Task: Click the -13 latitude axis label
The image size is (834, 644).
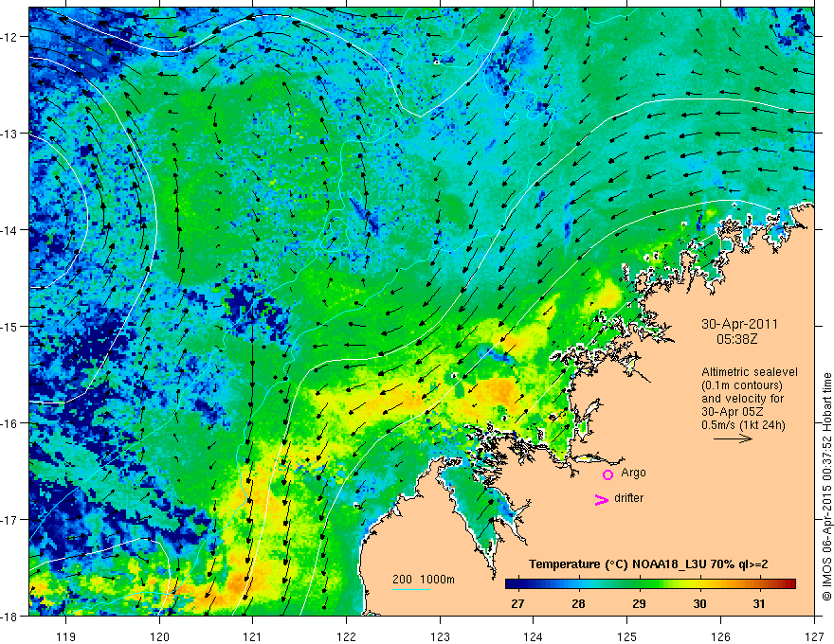Action: [9, 134]
